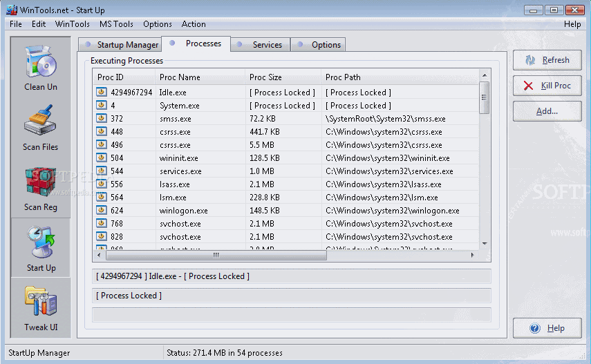Select the services.exe process name
Screen dimensions: 591x364
[x=180, y=171]
